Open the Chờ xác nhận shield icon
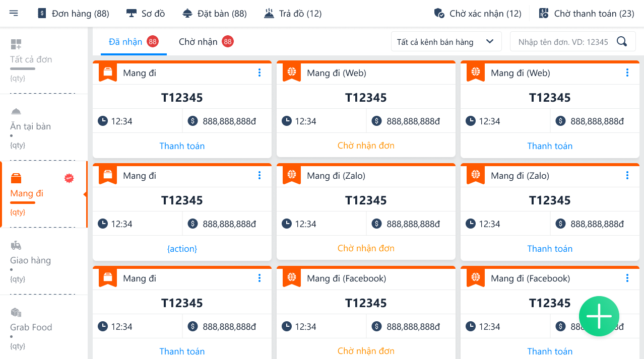 (439, 13)
